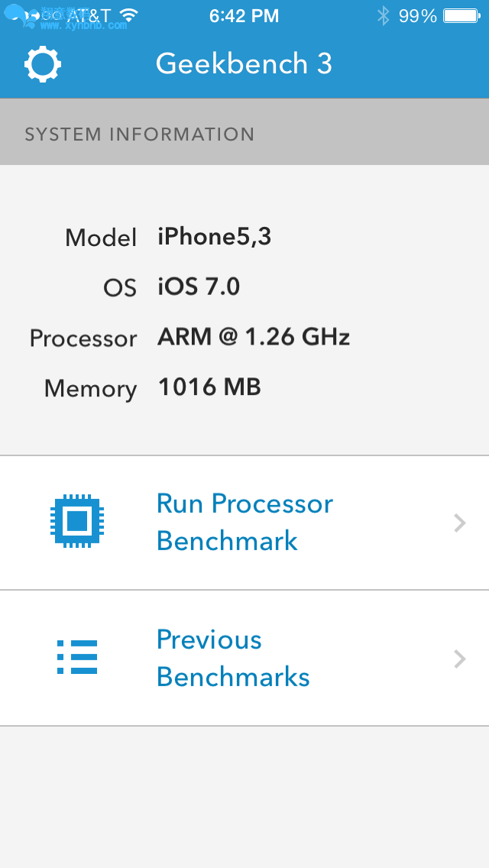Select the 1016 MB memory value
The image size is (489, 868).
tap(209, 387)
